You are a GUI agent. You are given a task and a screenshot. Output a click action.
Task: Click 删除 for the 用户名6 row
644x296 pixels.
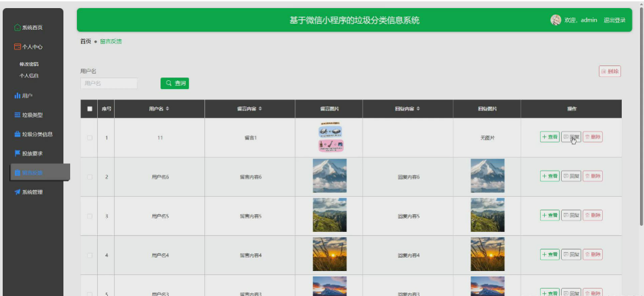593,176
